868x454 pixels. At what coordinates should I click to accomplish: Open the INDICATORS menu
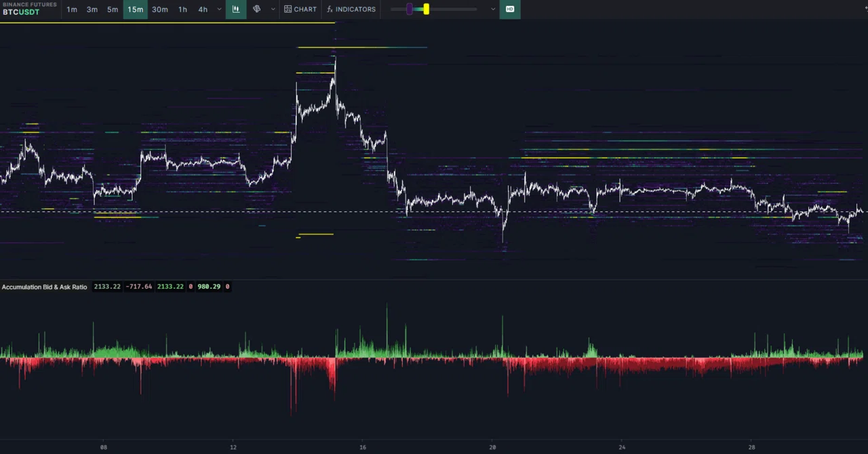351,9
